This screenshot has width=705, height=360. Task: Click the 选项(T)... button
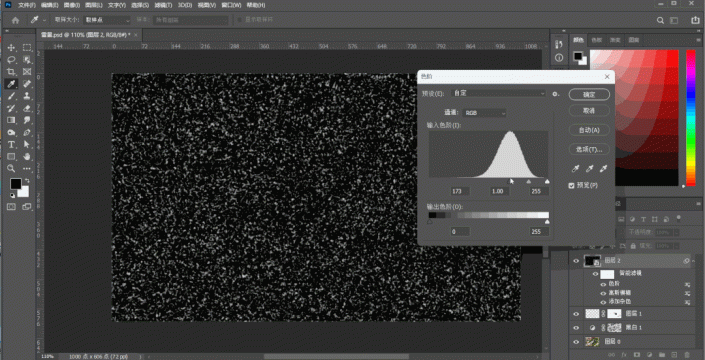[589, 149]
